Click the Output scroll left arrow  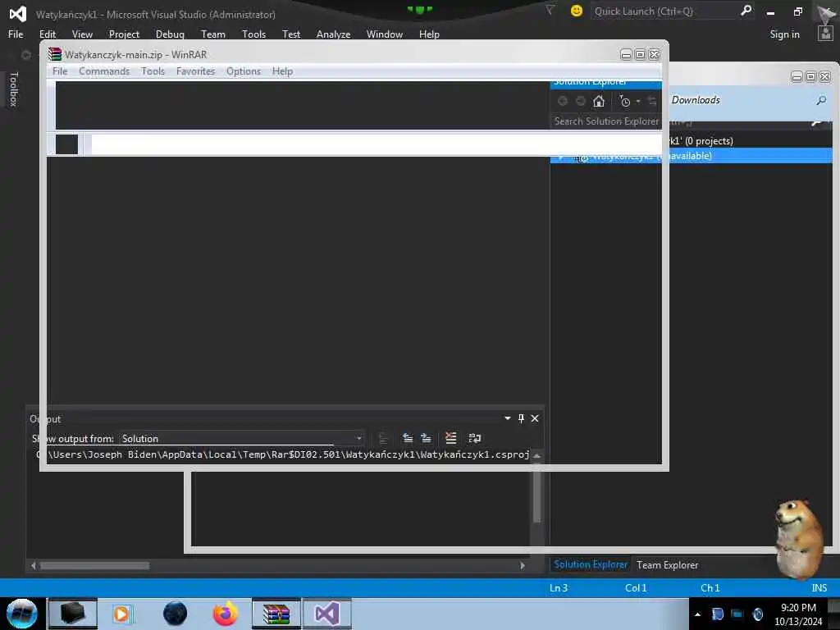click(33, 566)
